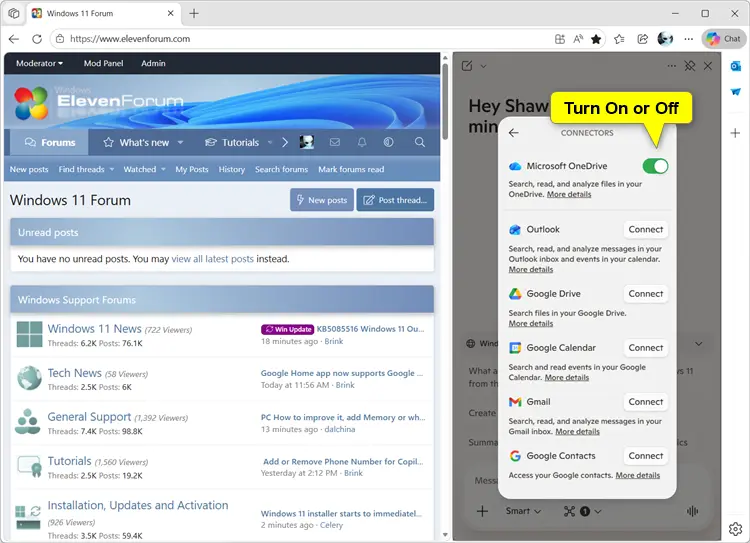
Task: Click the New posts button
Action: point(321,200)
